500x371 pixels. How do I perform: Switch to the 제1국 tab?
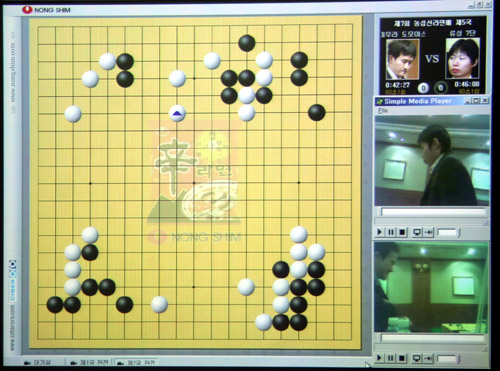89,362
